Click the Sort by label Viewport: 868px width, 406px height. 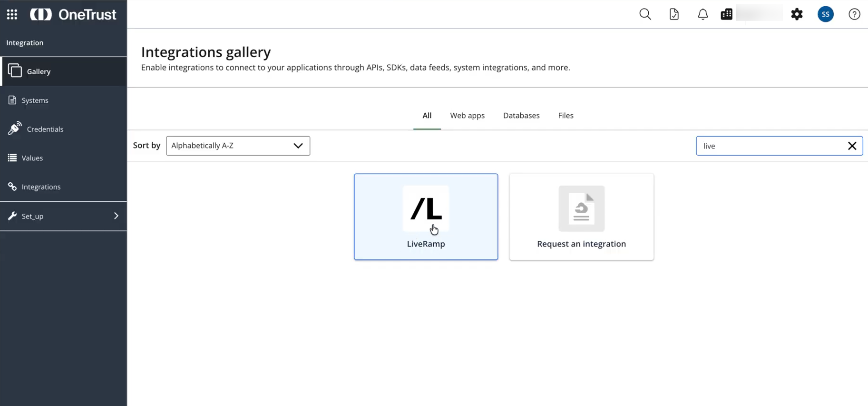click(x=146, y=145)
